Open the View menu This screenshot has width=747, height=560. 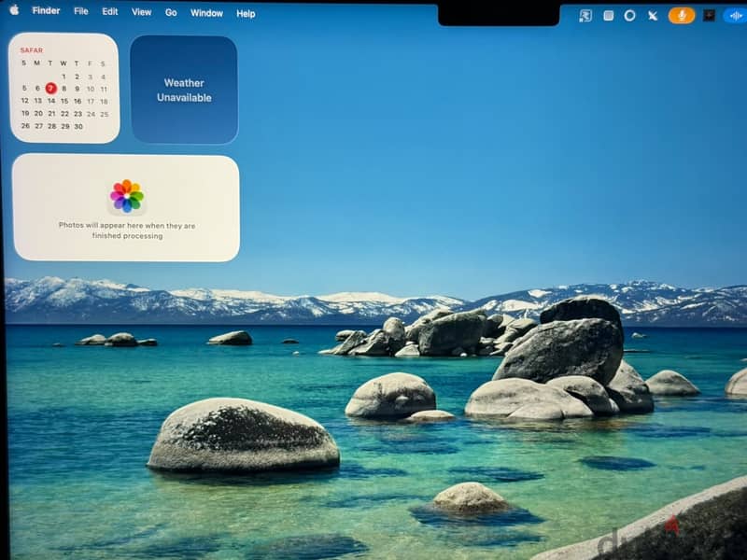pos(142,12)
